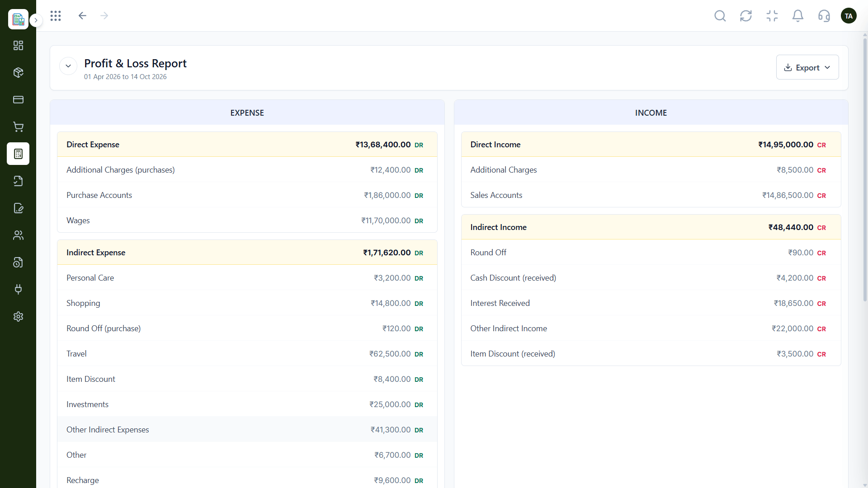Screen dimensions: 868x488
Task: Open support headset icon
Action: pos(824,16)
